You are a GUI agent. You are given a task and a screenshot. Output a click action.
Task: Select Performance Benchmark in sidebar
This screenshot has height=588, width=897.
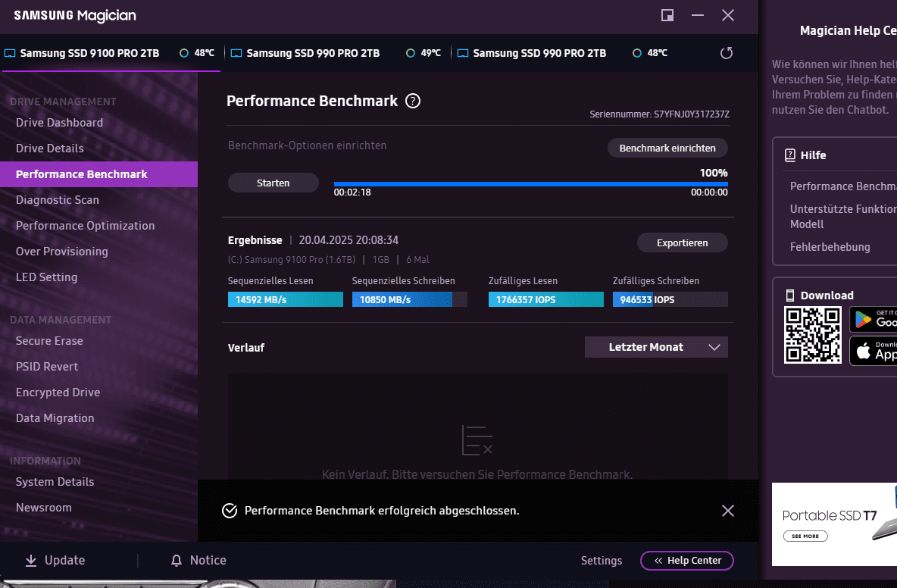(x=98, y=174)
